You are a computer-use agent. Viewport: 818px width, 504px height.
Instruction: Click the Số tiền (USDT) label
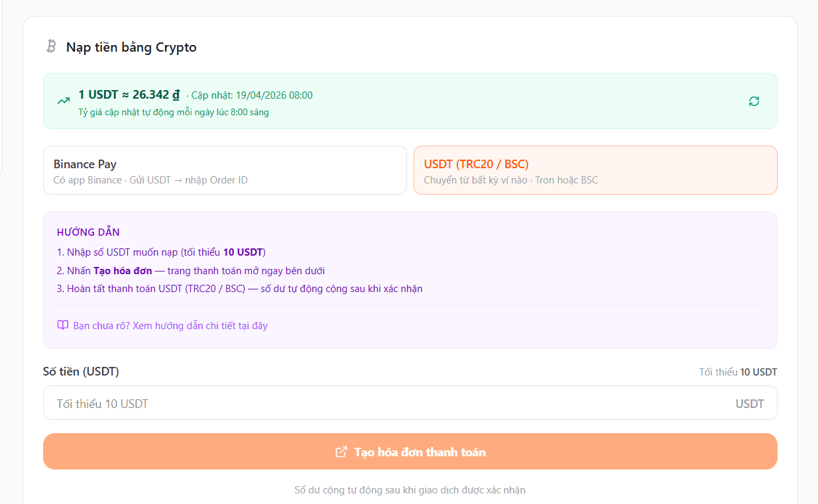81,372
